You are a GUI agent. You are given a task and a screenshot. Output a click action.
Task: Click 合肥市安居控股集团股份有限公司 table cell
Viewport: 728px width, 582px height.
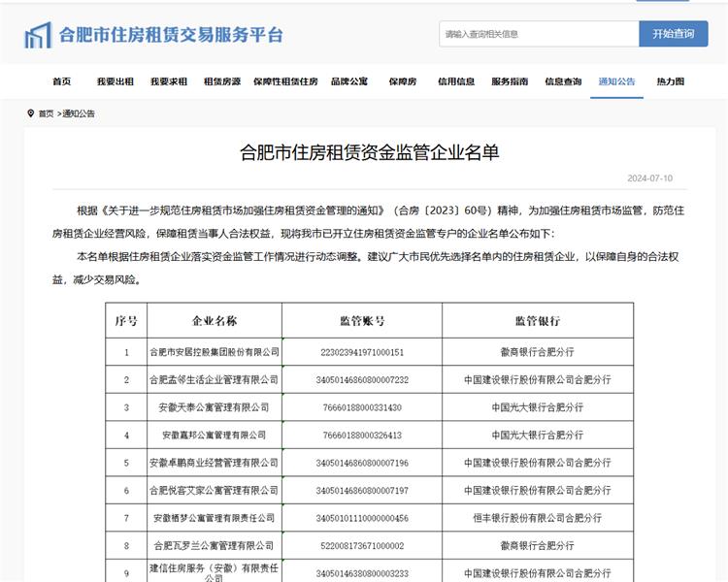point(214,352)
